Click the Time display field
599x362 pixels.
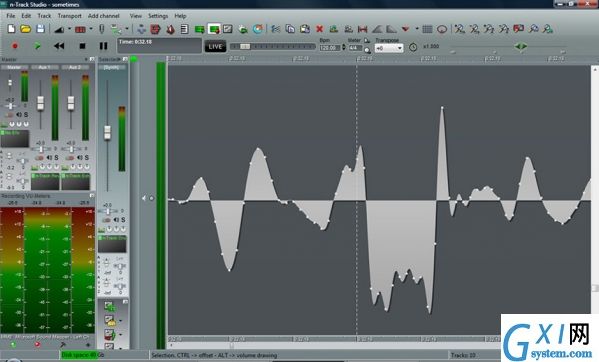(160, 46)
